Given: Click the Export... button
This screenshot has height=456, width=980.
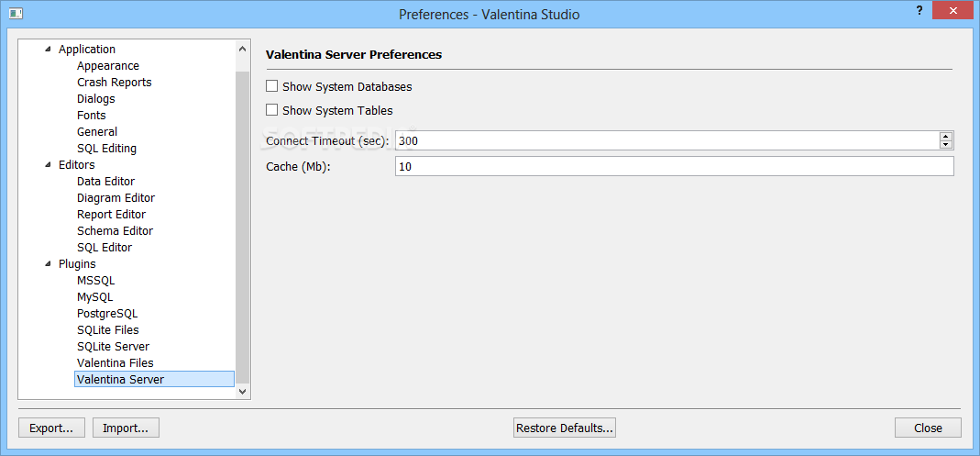Looking at the screenshot, I should pos(51,428).
